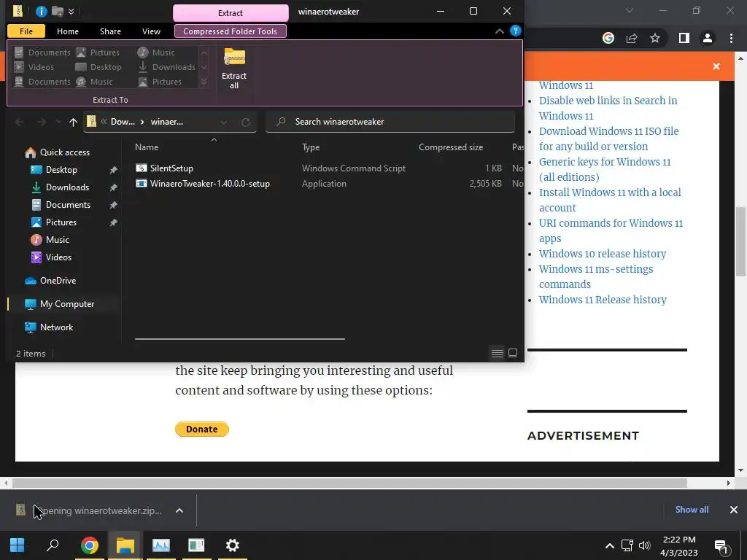Select the Compressed Folder Tools tab
The width and height of the screenshot is (747, 560).
pos(230,31)
